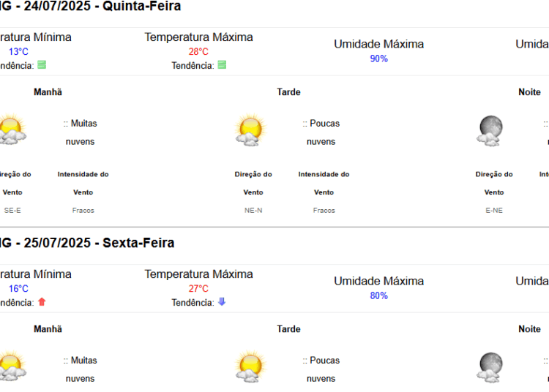Screen dimensions: 549x392
Task: Click Friday afternoon few-clouds sun icon
Action: (x=250, y=366)
